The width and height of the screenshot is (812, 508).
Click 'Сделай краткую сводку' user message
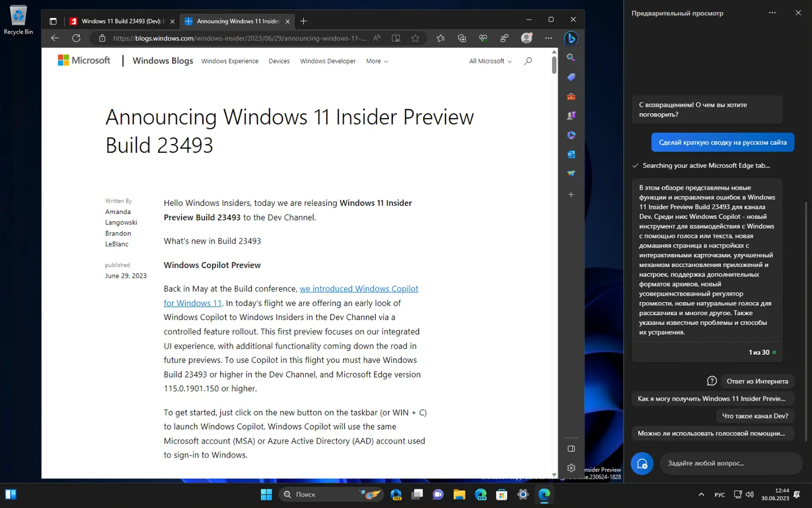(x=722, y=142)
